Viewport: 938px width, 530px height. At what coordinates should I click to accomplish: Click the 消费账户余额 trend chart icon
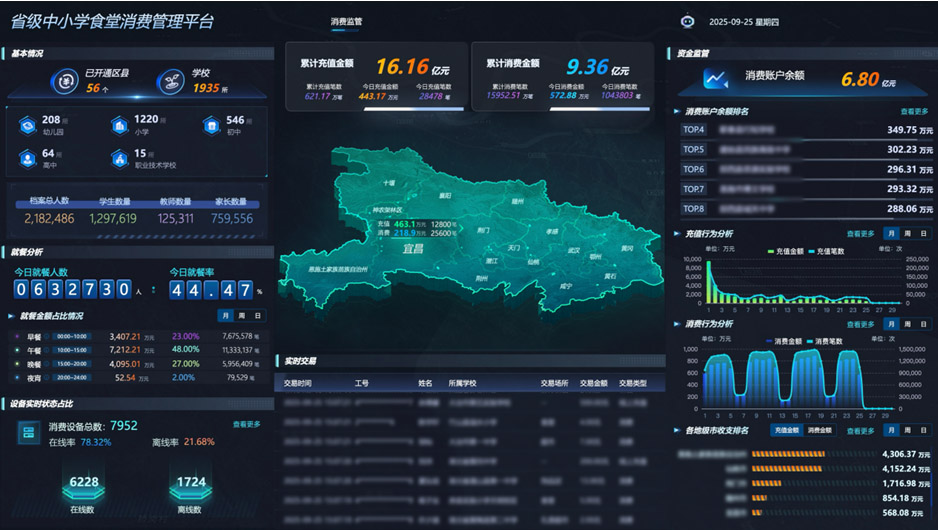pyautogui.click(x=715, y=79)
